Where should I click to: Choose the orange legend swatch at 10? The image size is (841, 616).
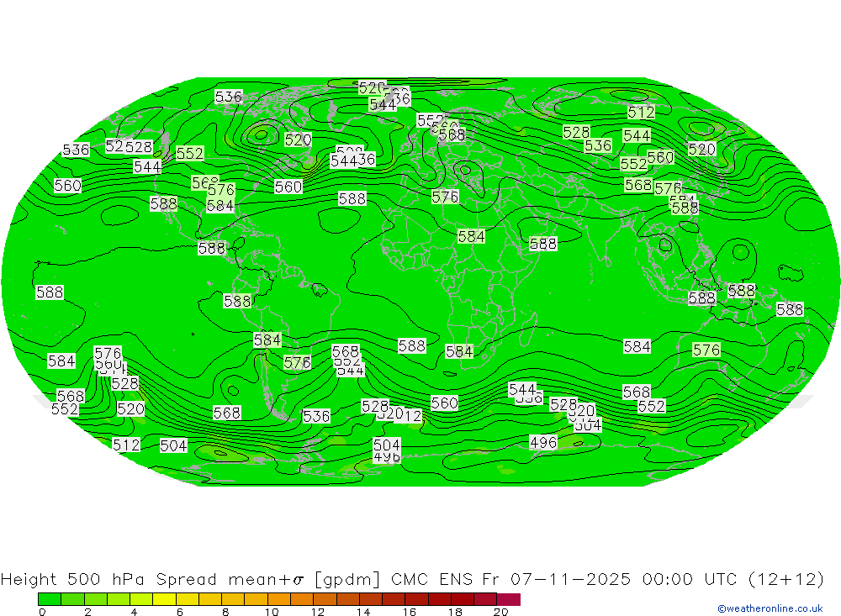point(279,599)
